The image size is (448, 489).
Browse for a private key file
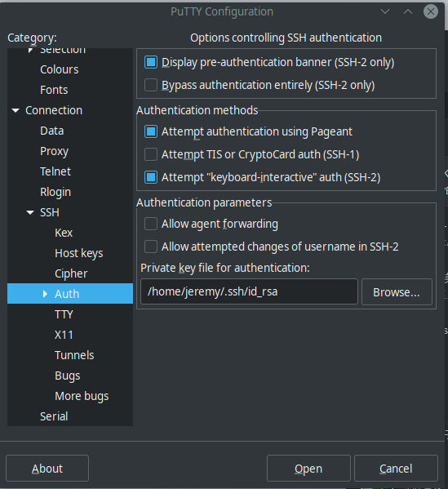[397, 292]
